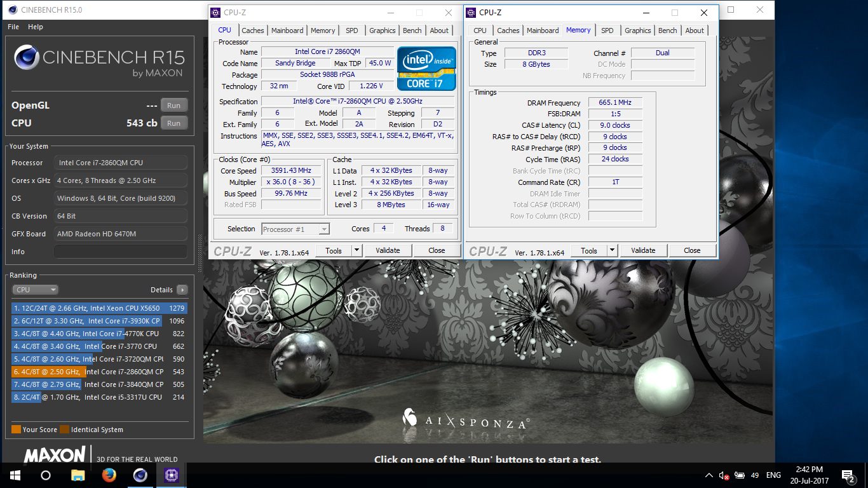Open the Help menu in Cinebench
This screenshot has width=868, height=488.
[x=36, y=27]
